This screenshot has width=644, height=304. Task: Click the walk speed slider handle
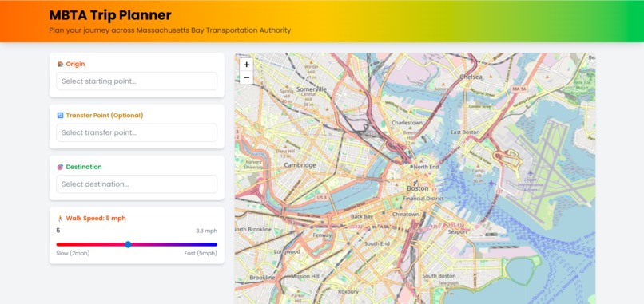click(x=128, y=244)
